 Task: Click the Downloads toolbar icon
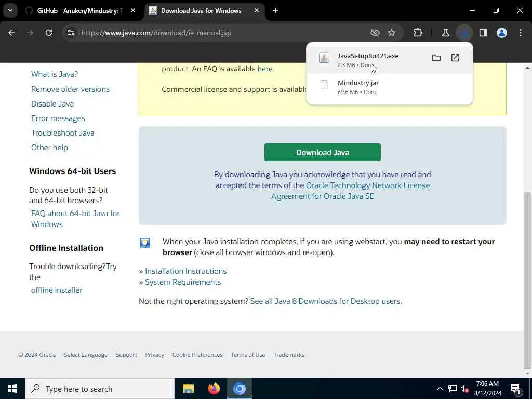pos(464,33)
